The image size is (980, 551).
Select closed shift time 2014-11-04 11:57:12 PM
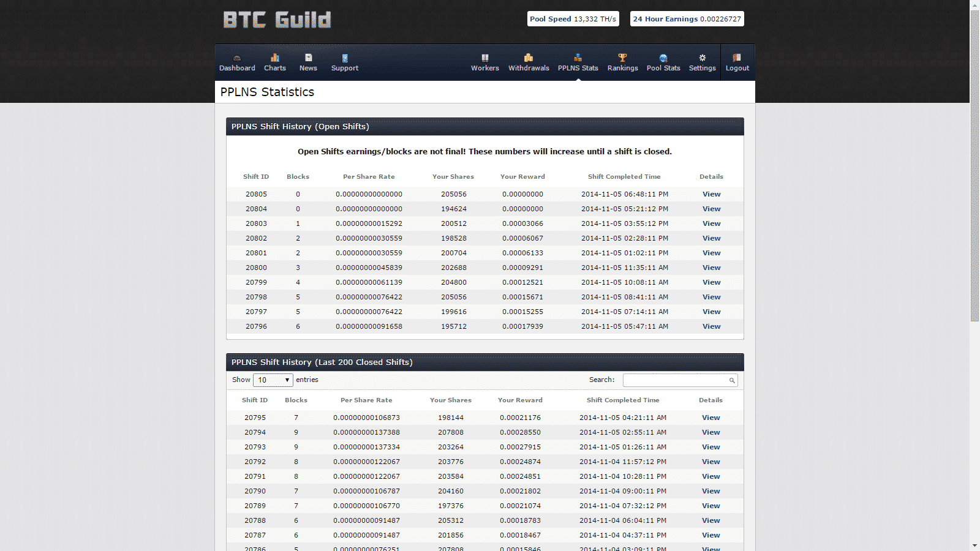point(623,462)
